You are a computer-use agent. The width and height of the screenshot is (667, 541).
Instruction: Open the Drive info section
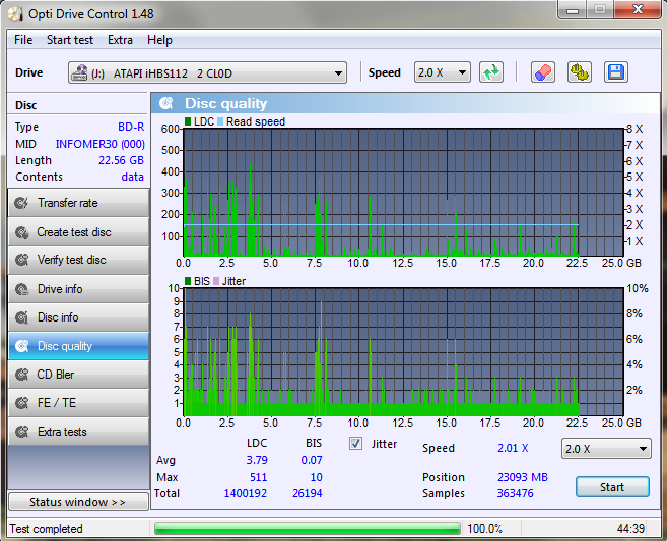[x=78, y=289]
